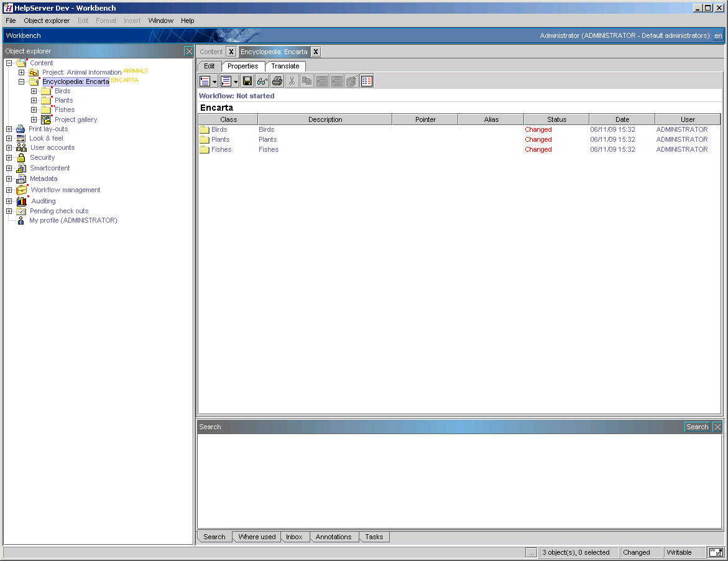Screen dimensions: 728x561
Task: Select the Plants row in table
Action: click(459, 139)
